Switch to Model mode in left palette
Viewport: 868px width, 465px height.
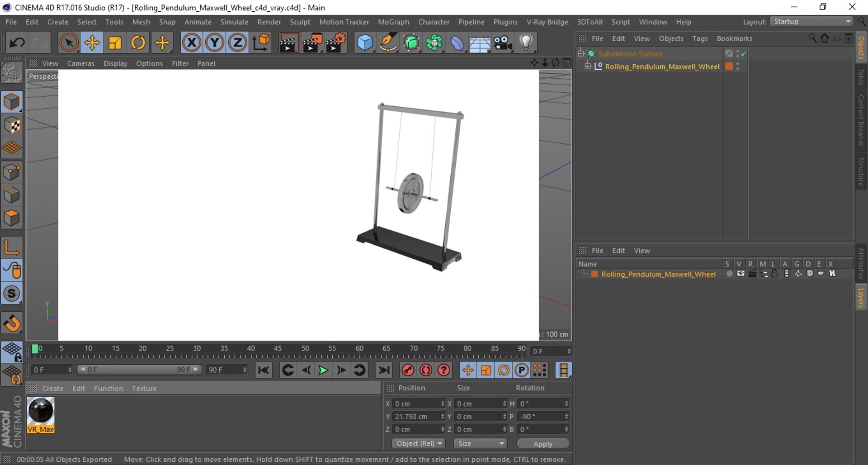click(x=12, y=102)
